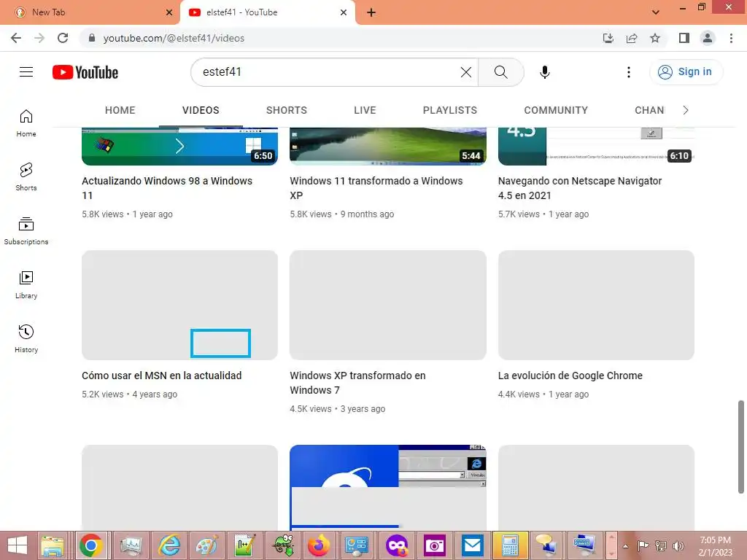Click the YouTube logo
Screen dimensions: 747x560
coord(85,72)
